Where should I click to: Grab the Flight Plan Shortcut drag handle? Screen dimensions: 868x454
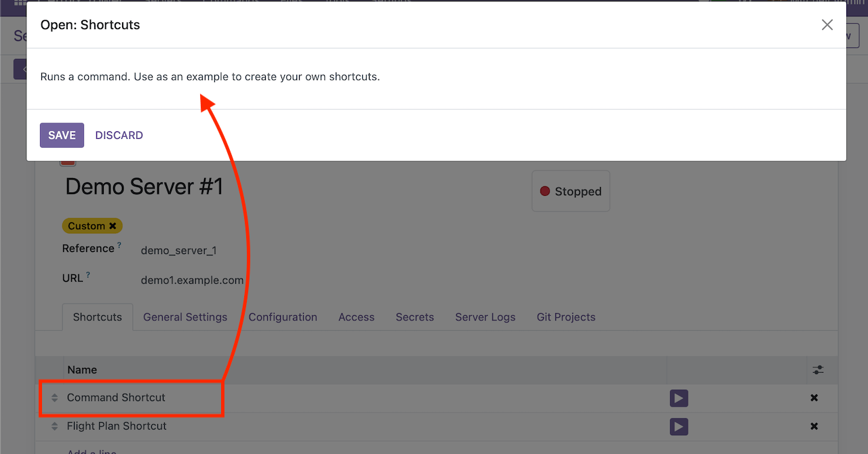tap(55, 426)
